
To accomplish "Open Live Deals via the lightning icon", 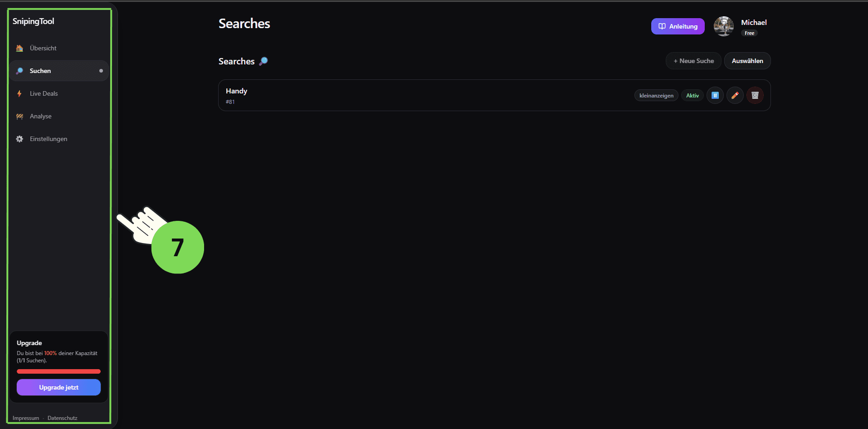I will tap(19, 93).
